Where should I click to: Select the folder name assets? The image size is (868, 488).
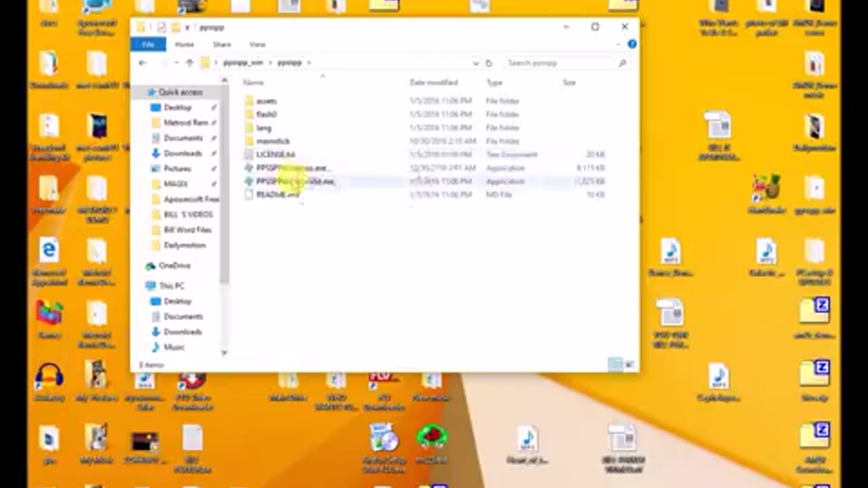[267, 101]
